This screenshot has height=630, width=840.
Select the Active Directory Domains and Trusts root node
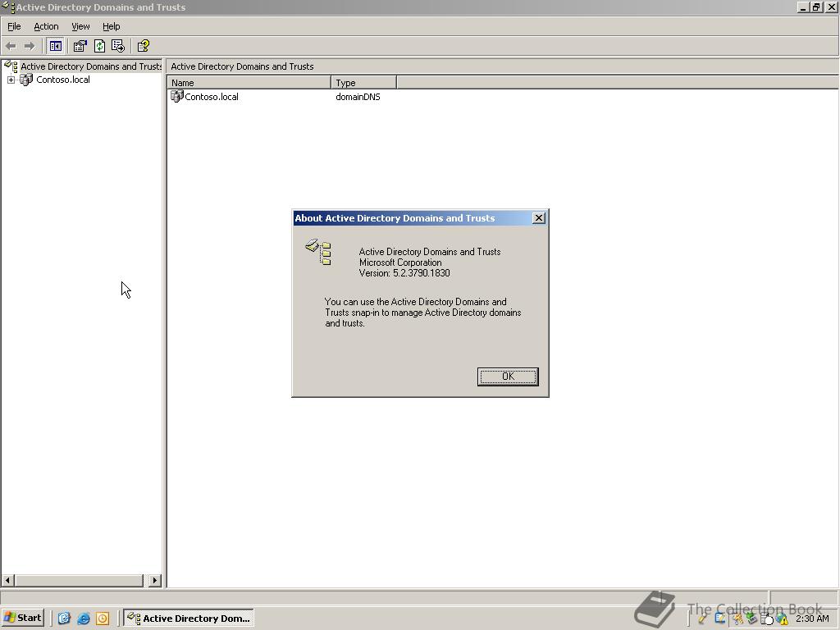pyautogui.click(x=91, y=66)
